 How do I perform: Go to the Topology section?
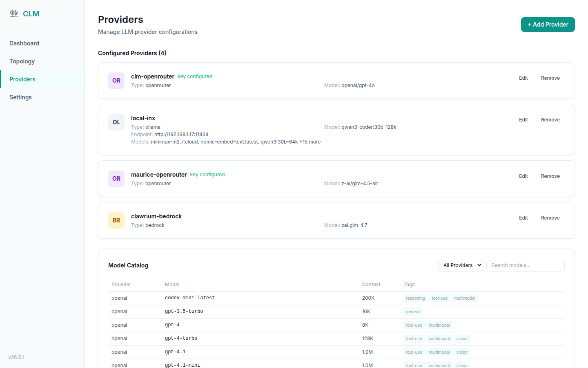(42, 61)
